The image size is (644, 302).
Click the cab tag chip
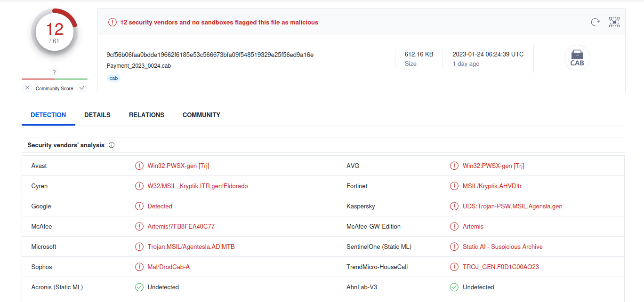click(x=113, y=78)
